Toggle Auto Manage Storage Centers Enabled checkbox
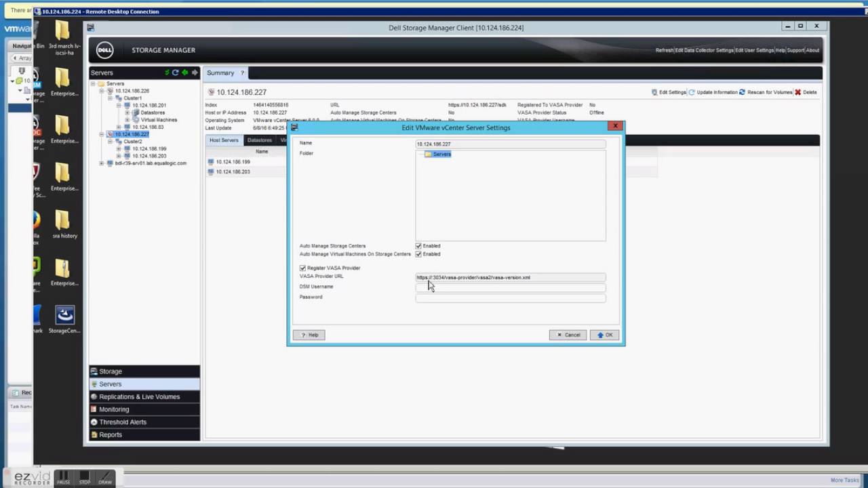Screen dimensions: 868x488 click(x=418, y=246)
